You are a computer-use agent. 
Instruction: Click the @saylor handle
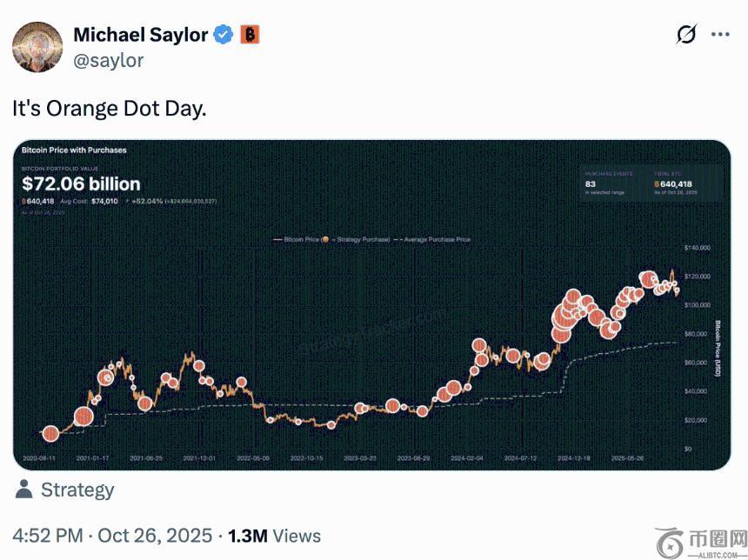(109, 60)
